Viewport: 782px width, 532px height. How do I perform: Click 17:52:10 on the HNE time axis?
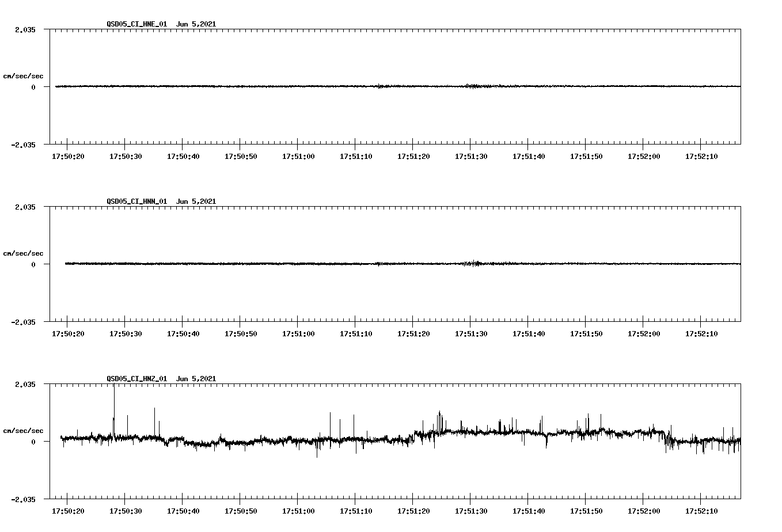click(x=701, y=157)
